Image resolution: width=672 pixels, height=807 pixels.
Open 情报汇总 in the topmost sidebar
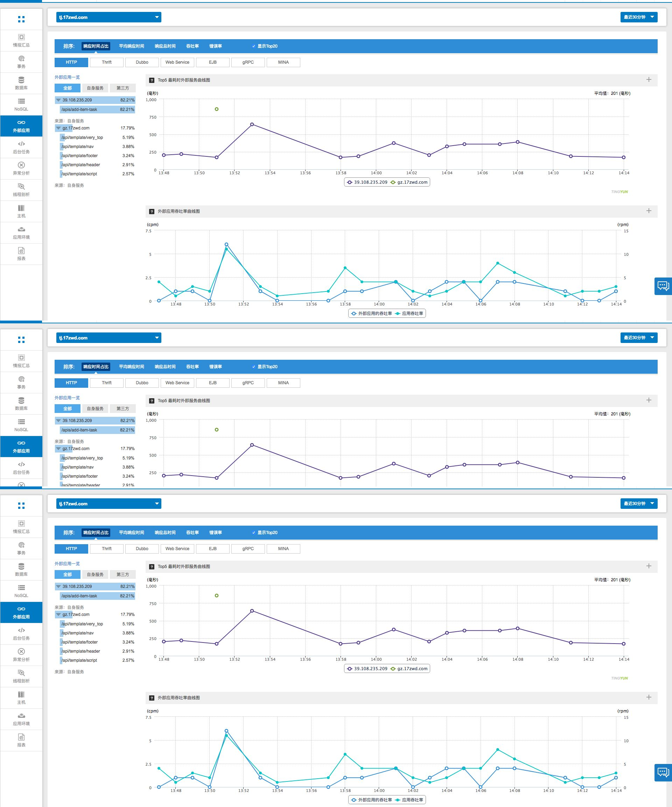tap(21, 40)
